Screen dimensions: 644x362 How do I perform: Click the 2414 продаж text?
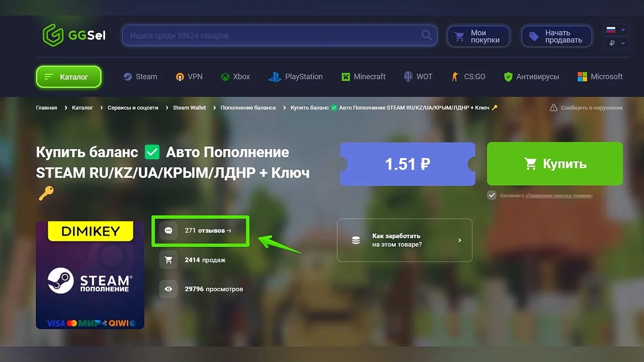click(205, 260)
